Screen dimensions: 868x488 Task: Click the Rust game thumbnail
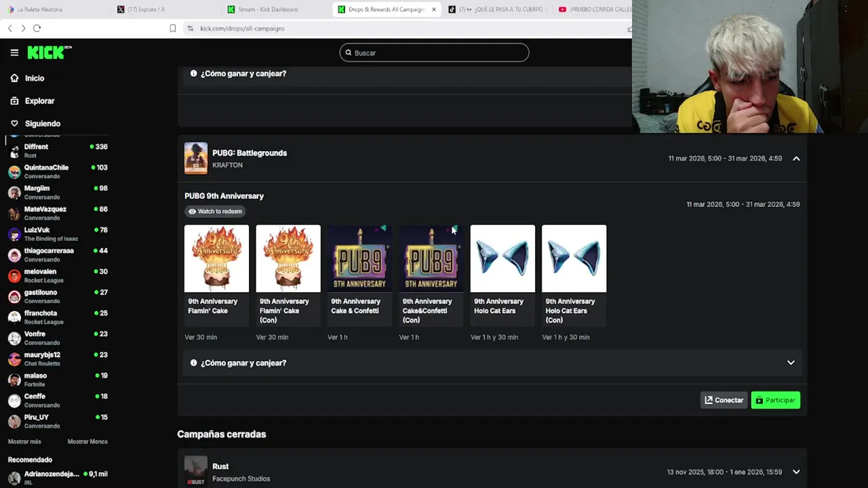pos(196,472)
